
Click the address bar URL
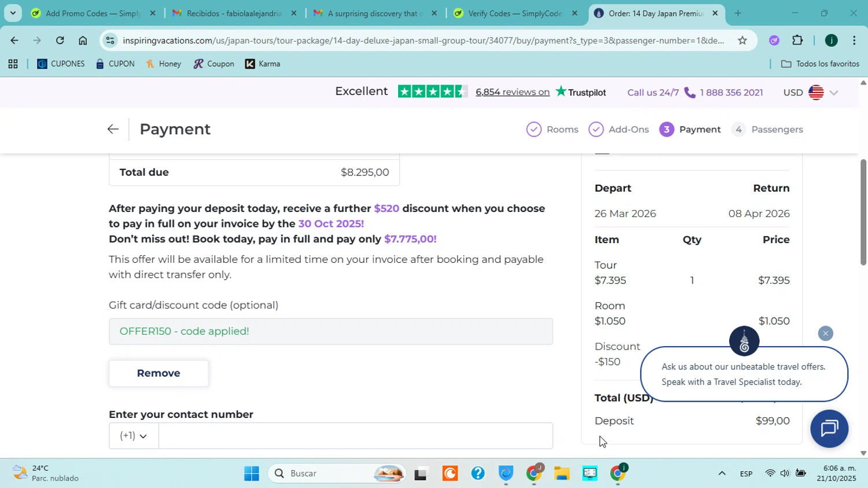(423, 41)
